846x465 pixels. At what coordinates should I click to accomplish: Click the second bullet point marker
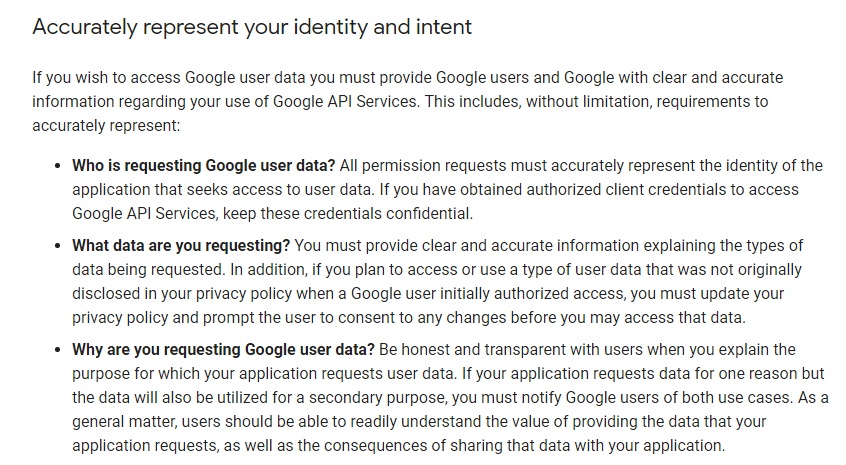coord(58,246)
